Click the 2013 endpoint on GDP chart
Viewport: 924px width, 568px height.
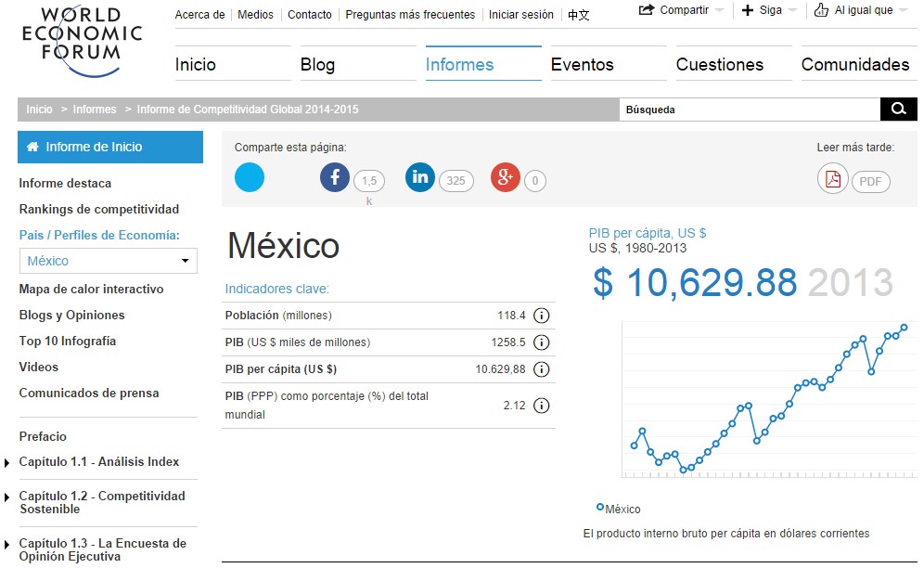tap(904, 328)
